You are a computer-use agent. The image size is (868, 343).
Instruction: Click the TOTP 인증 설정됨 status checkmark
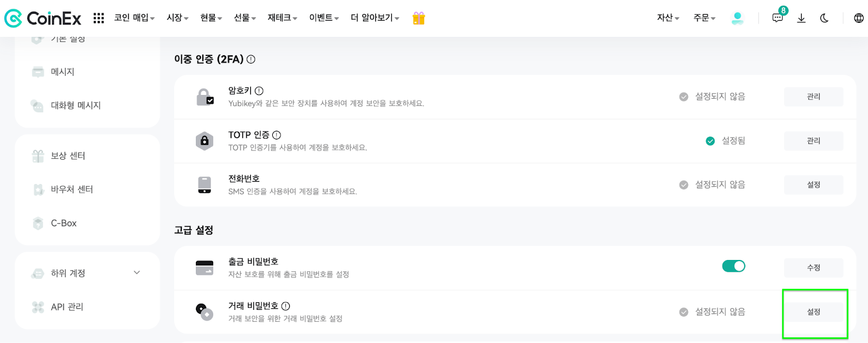(x=710, y=141)
